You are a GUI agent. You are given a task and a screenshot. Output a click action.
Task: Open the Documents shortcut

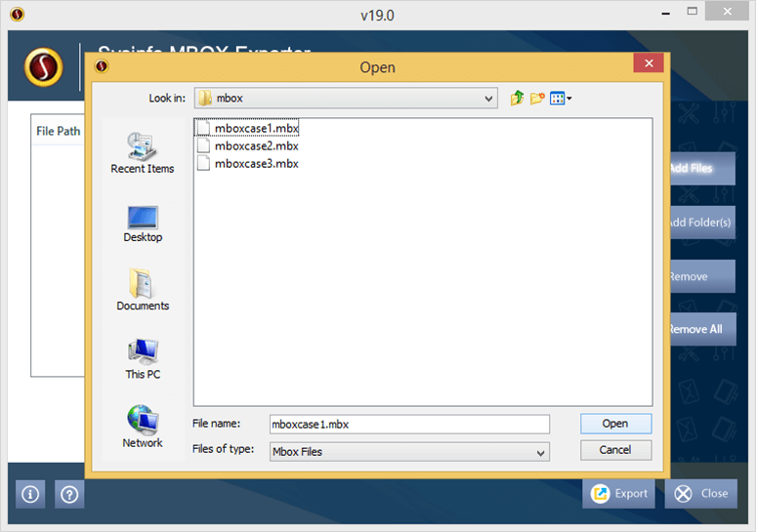pos(143,289)
